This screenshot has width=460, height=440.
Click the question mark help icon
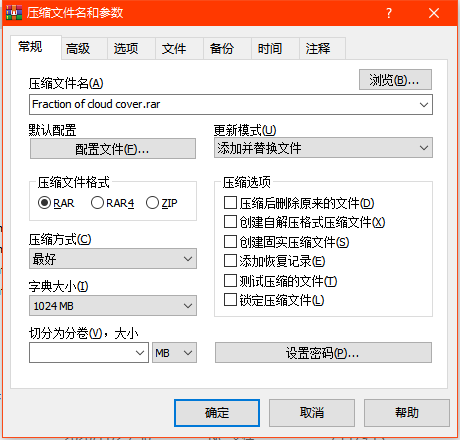click(x=389, y=13)
